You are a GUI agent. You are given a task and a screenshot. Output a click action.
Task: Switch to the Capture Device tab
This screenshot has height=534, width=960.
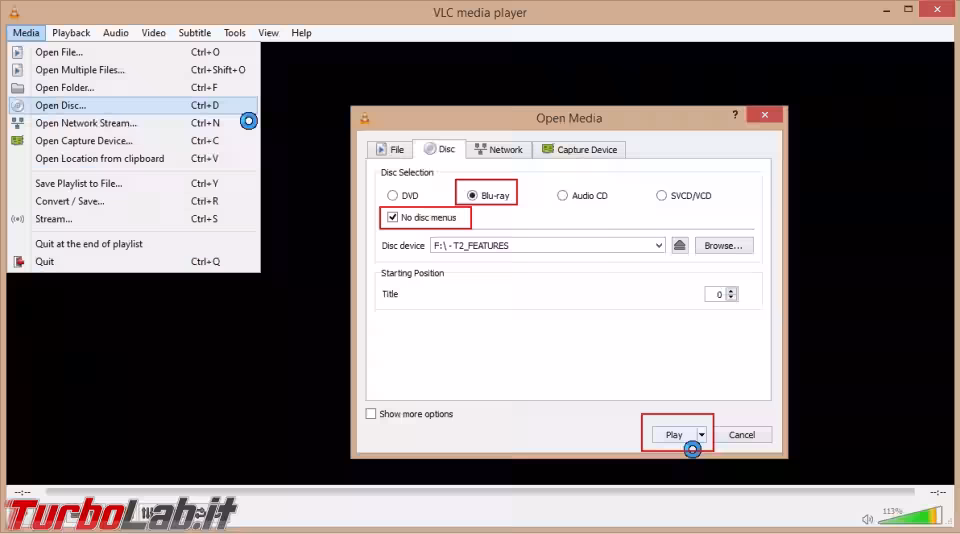click(579, 149)
